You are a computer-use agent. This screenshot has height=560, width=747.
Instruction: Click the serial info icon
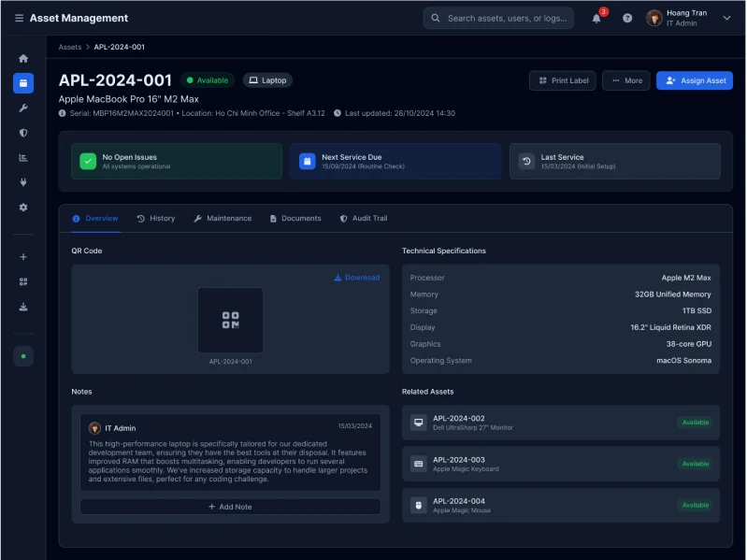coord(63,113)
